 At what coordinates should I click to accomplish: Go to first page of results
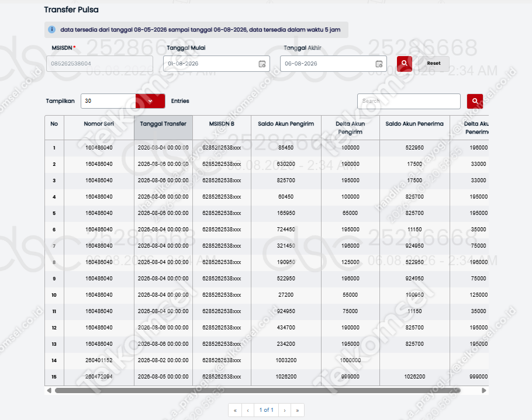(235, 410)
